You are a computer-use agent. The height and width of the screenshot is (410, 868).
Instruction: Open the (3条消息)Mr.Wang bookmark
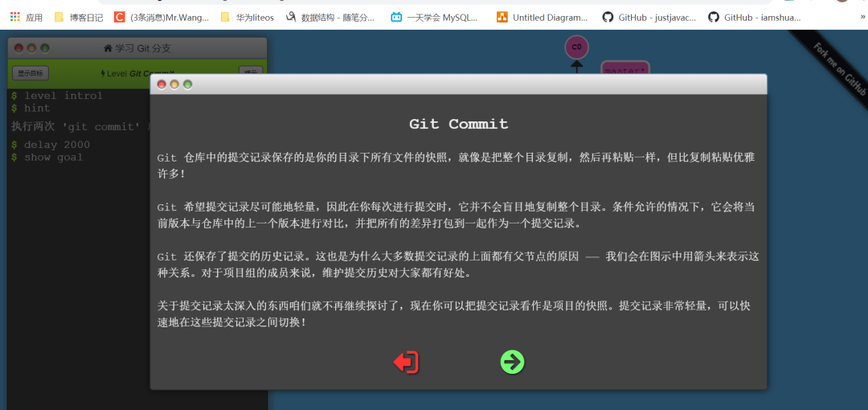[x=162, y=17]
